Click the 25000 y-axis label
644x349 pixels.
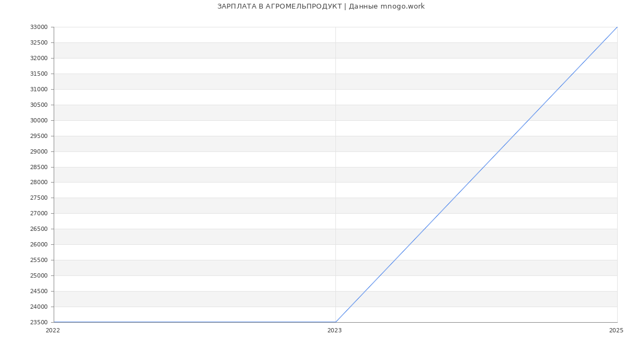[39, 276]
